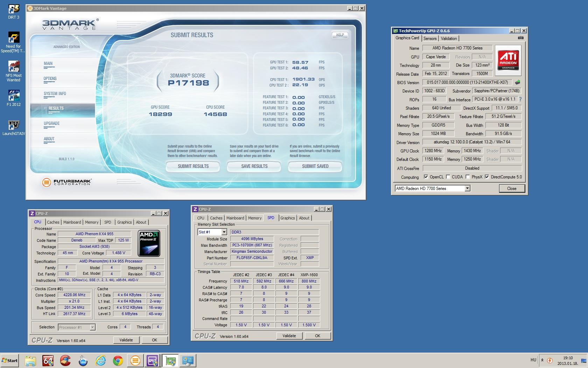Open Graphics tab in right CPU-Z window
This screenshot has width=588, height=368.
pos(288,218)
